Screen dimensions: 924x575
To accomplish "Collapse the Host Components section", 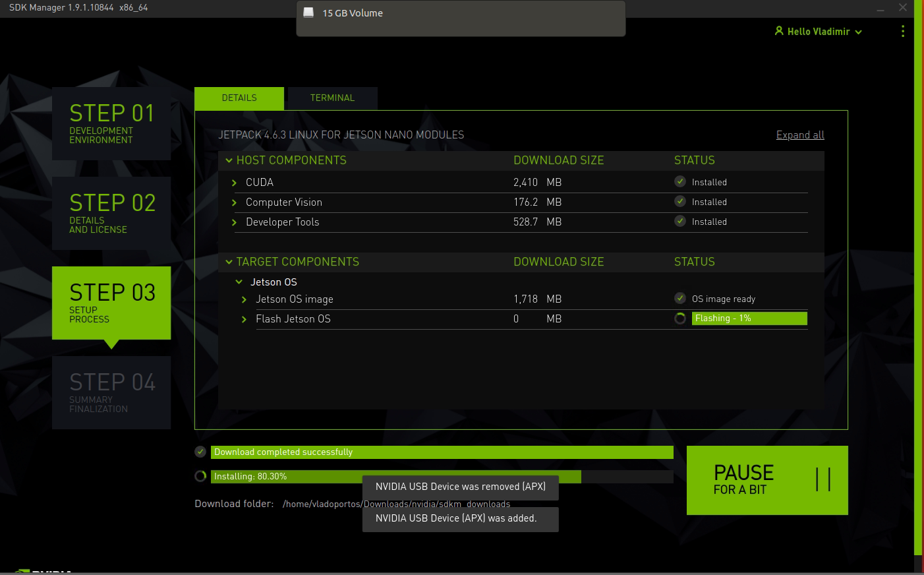I will pos(229,160).
